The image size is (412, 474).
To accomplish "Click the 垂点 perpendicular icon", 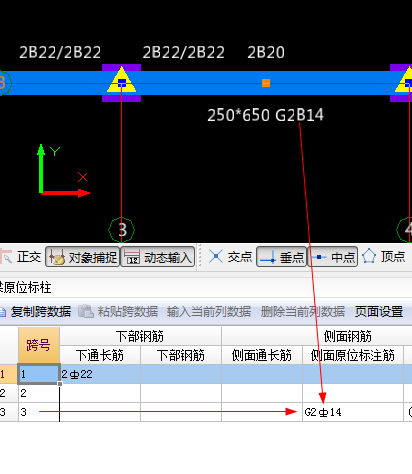I will click(268, 257).
